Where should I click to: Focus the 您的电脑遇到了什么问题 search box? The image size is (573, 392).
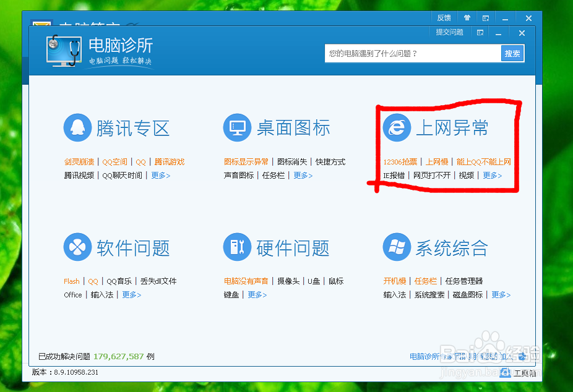413,54
